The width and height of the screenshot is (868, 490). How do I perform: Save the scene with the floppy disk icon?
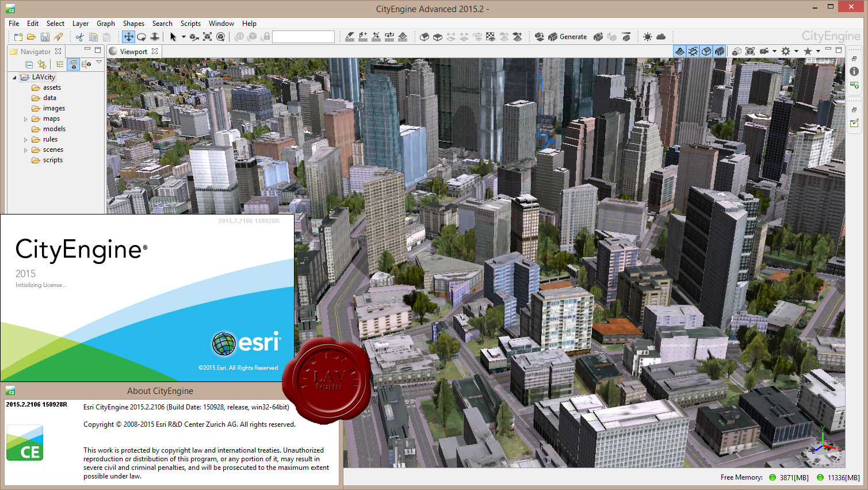pos(45,37)
